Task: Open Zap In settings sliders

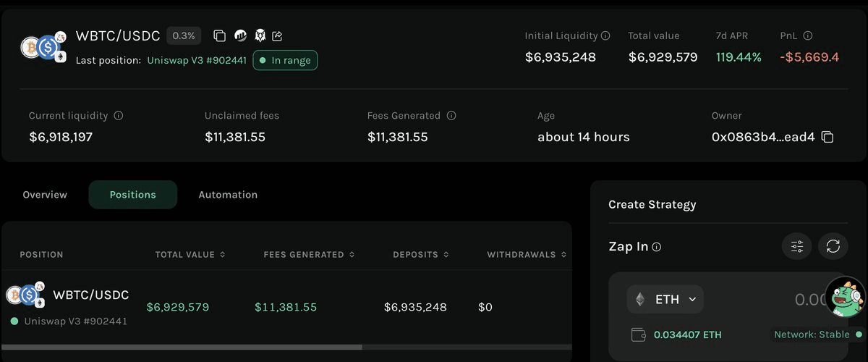Action: pos(797,246)
